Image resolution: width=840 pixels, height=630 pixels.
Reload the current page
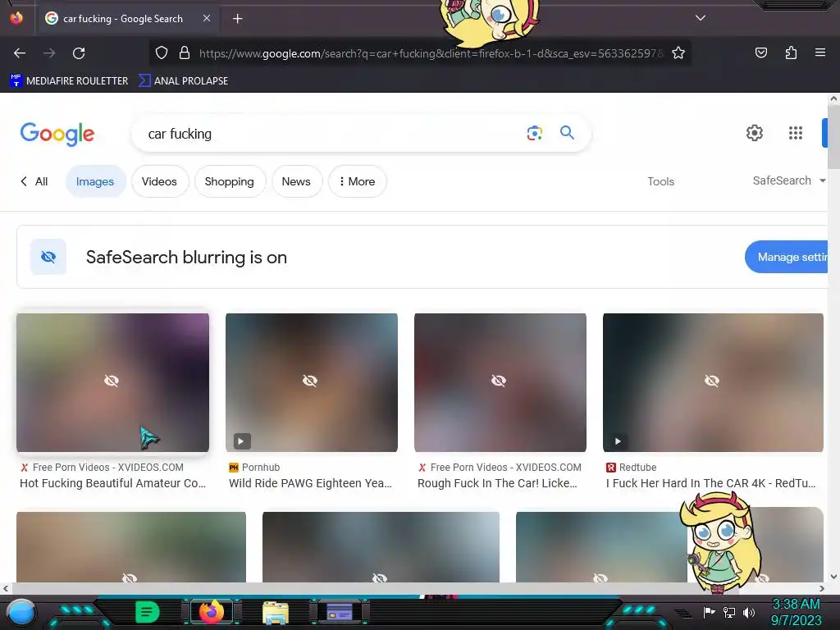coord(79,53)
